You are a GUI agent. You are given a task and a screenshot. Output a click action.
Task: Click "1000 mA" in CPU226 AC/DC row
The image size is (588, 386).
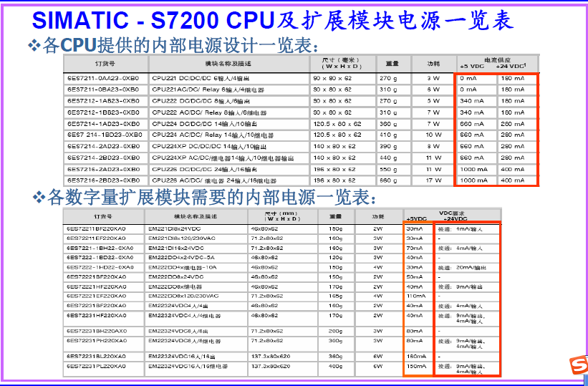474,180
